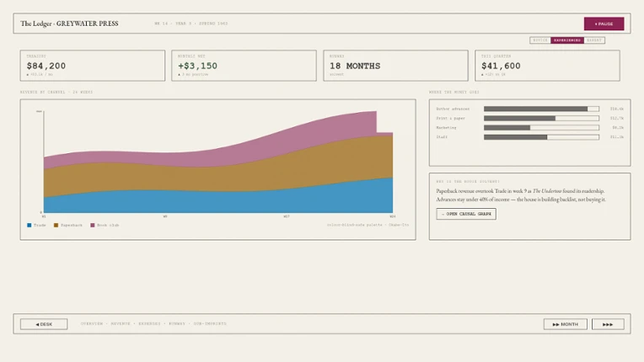Screen dimensions: 644x362
Task: Click the triple-arrow fast-forward button
Action: coord(608,324)
